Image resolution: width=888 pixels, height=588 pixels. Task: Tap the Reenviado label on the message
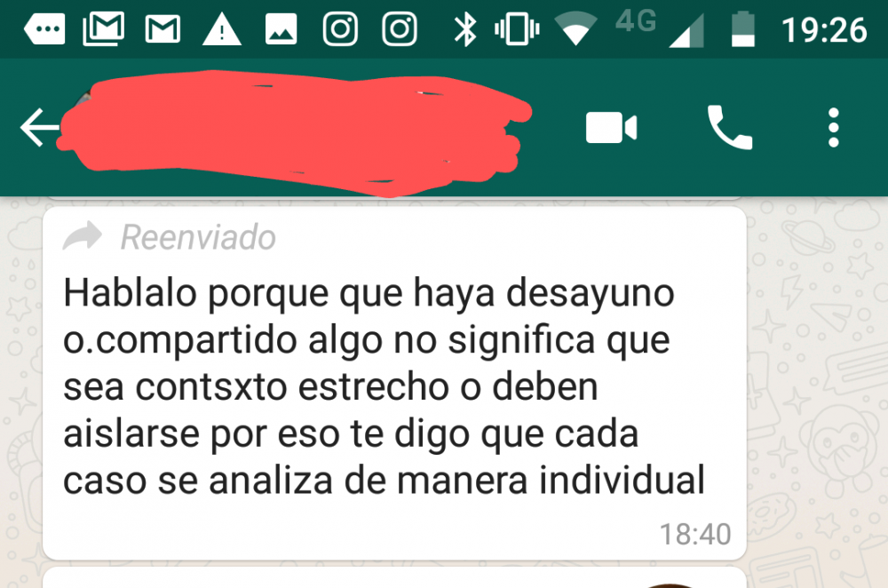(x=198, y=237)
